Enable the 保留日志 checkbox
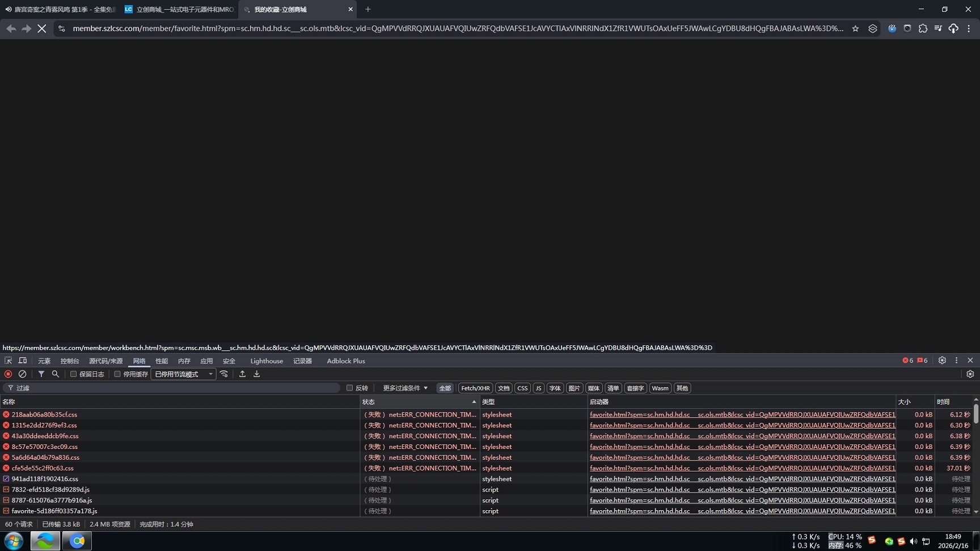 tap(74, 374)
